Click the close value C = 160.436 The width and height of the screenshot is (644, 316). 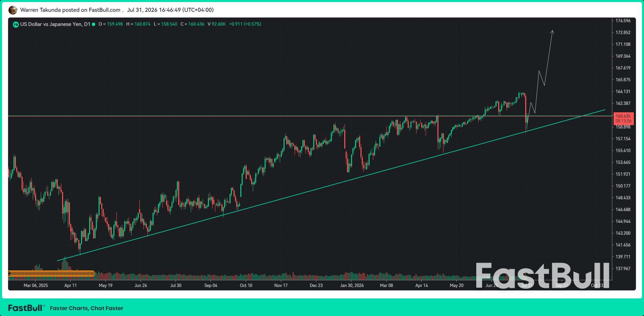192,24
